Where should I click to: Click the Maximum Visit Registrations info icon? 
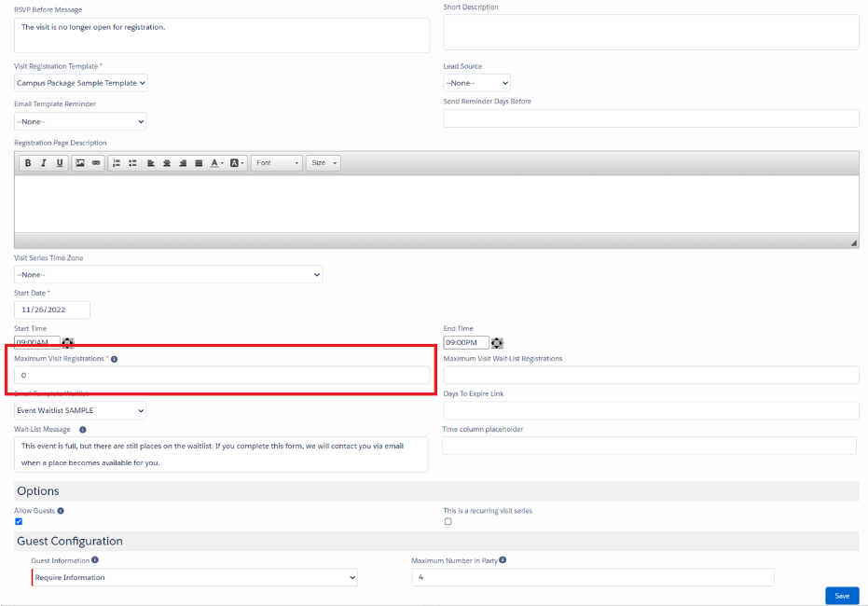114,359
